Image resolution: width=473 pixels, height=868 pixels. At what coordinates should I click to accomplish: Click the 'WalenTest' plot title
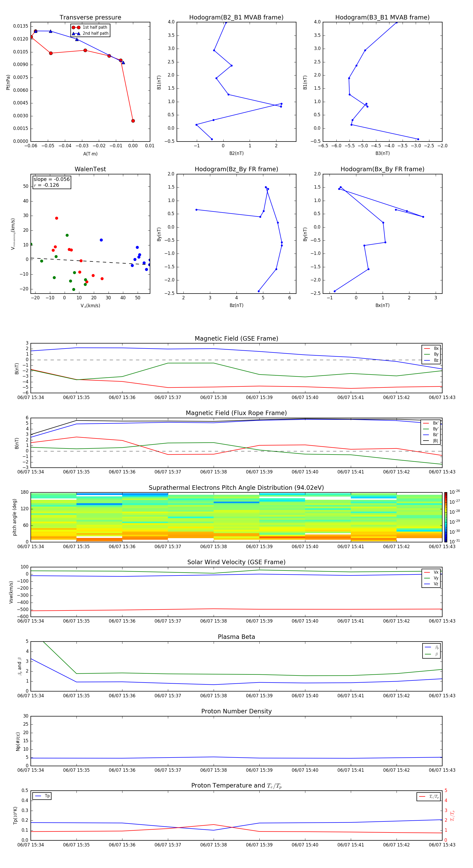tap(90, 169)
